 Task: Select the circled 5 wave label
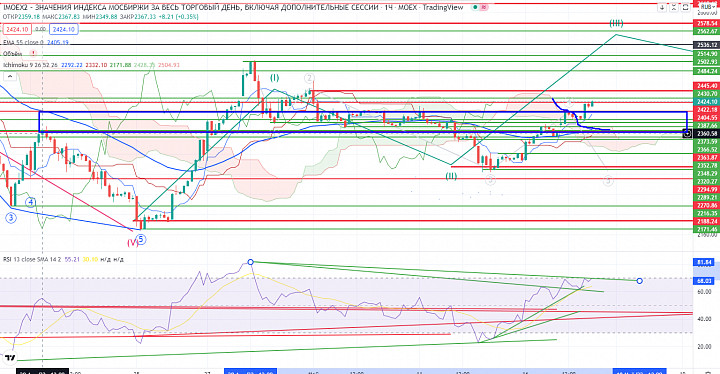pos(141,239)
